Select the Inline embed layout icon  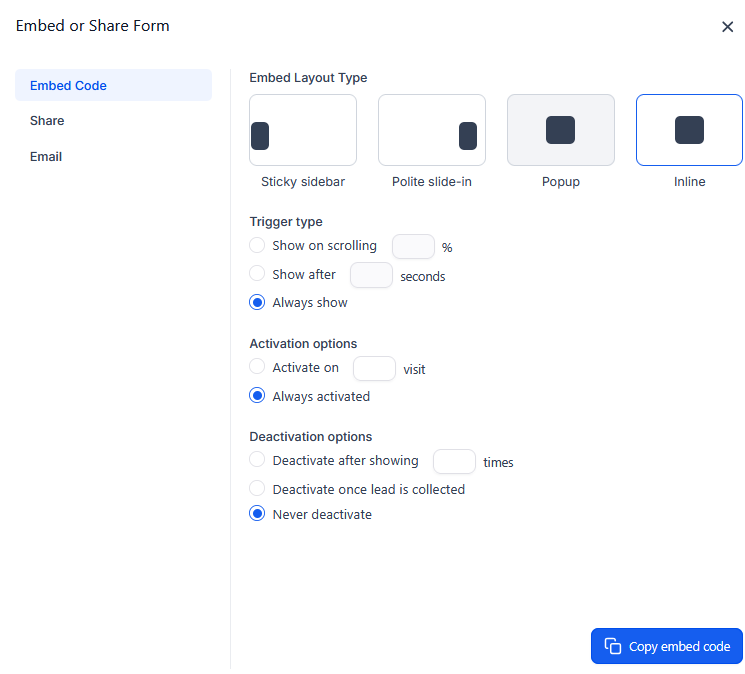tap(689, 130)
